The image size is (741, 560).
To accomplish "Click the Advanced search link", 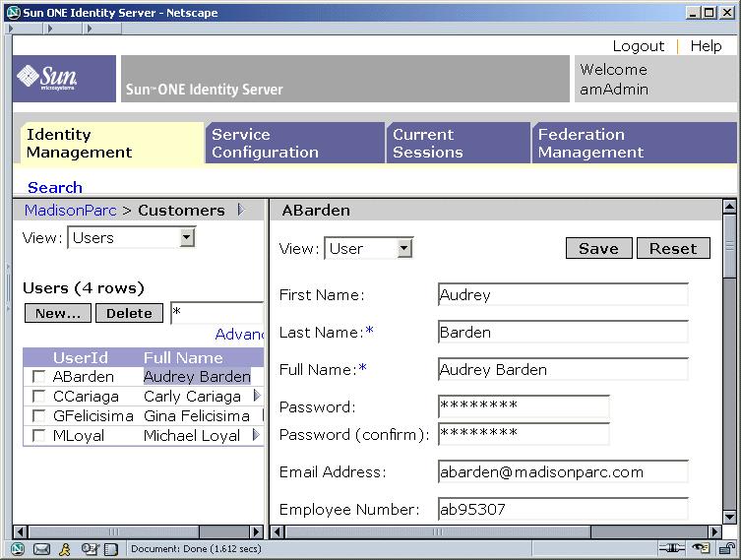I will click(x=239, y=334).
